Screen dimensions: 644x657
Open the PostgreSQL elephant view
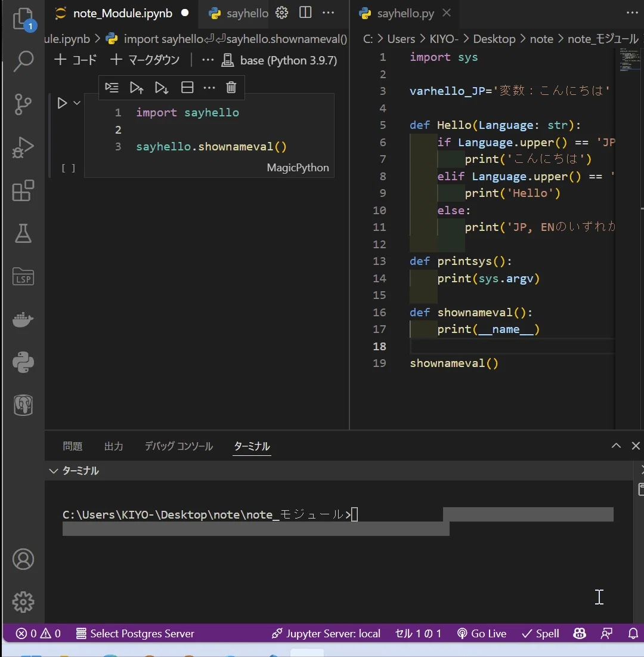pos(23,405)
